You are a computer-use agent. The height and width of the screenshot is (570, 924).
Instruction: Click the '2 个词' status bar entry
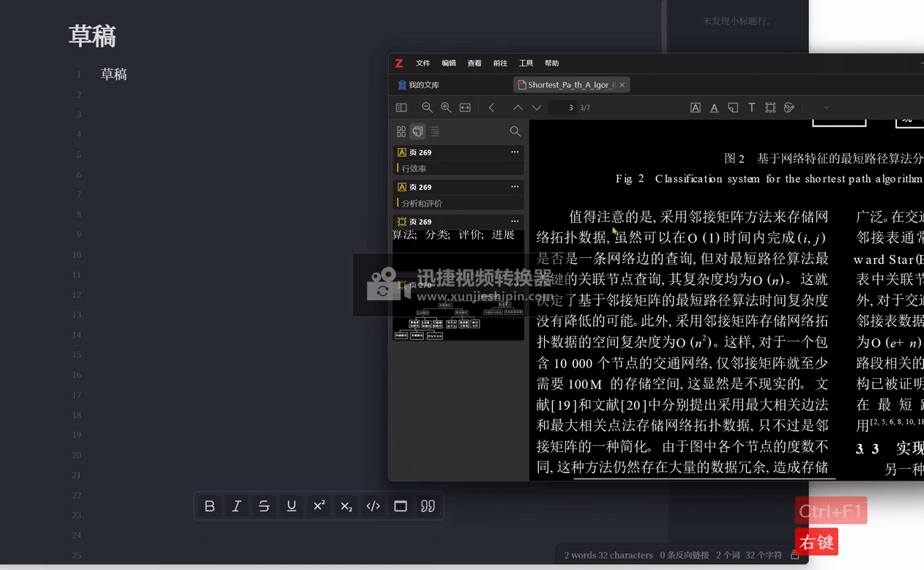pos(729,555)
